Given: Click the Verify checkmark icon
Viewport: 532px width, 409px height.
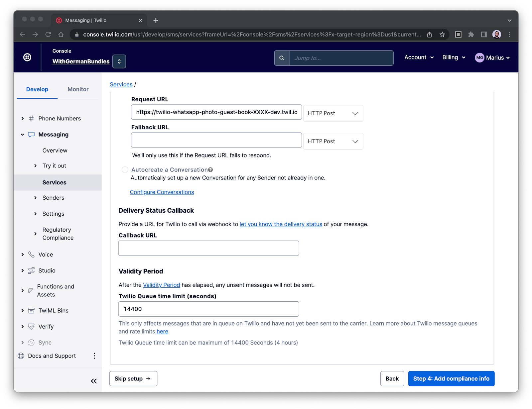Looking at the screenshot, I should click(x=31, y=327).
